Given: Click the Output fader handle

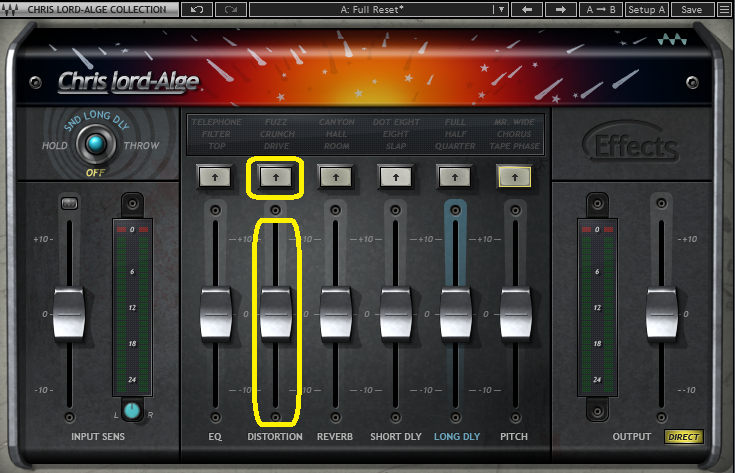Looking at the screenshot, I should coord(661,313).
